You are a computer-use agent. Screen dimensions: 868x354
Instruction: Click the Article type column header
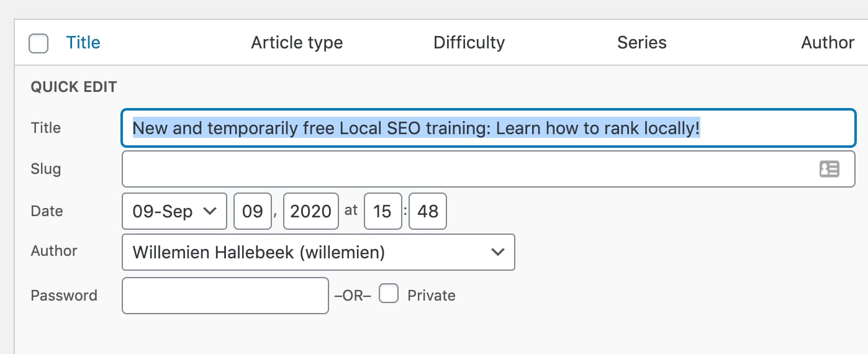point(297,42)
